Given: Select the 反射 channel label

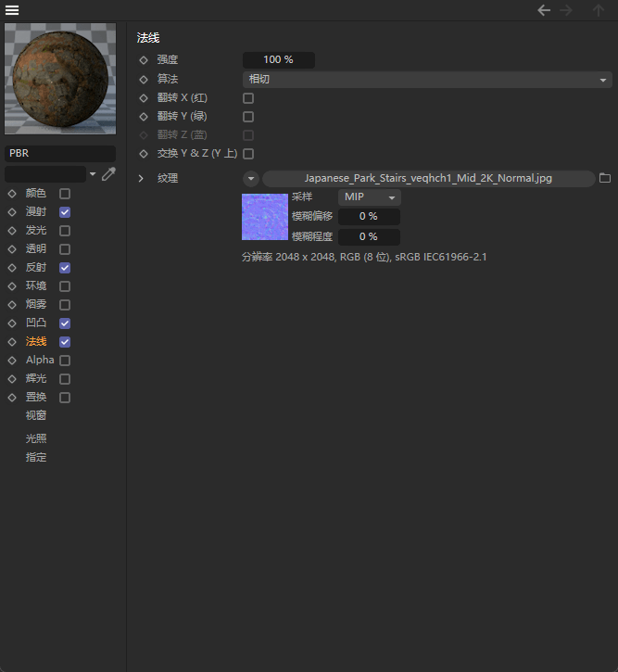Looking at the screenshot, I should click(x=36, y=268).
